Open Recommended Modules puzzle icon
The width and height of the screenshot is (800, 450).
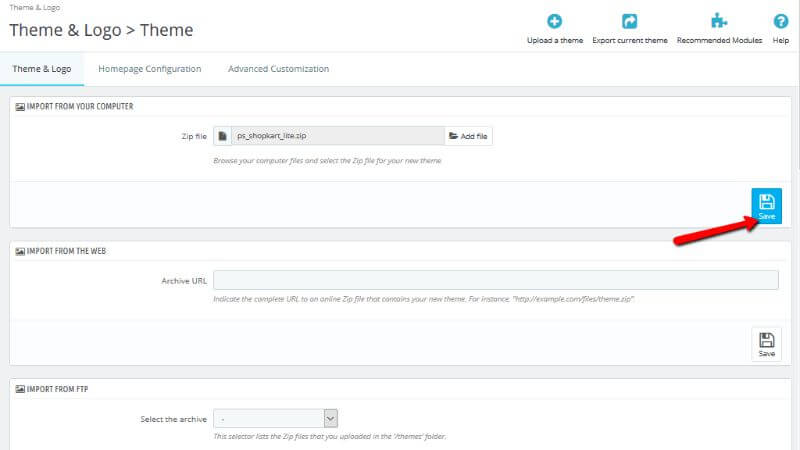(x=719, y=21)
